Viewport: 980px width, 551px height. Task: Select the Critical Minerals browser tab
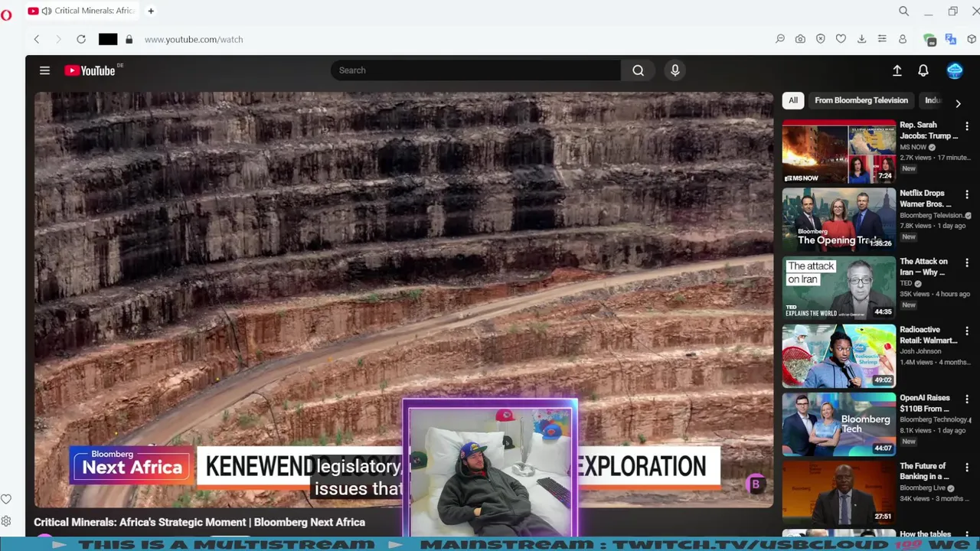pyautogui.click(x=83, y=11)
